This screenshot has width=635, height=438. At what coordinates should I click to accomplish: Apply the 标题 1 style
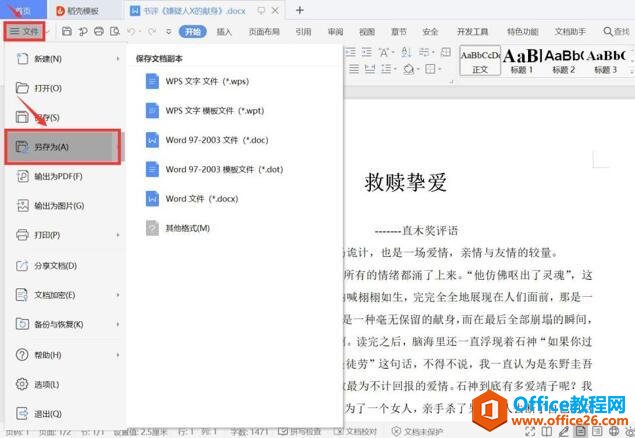[x=521, y=61]
